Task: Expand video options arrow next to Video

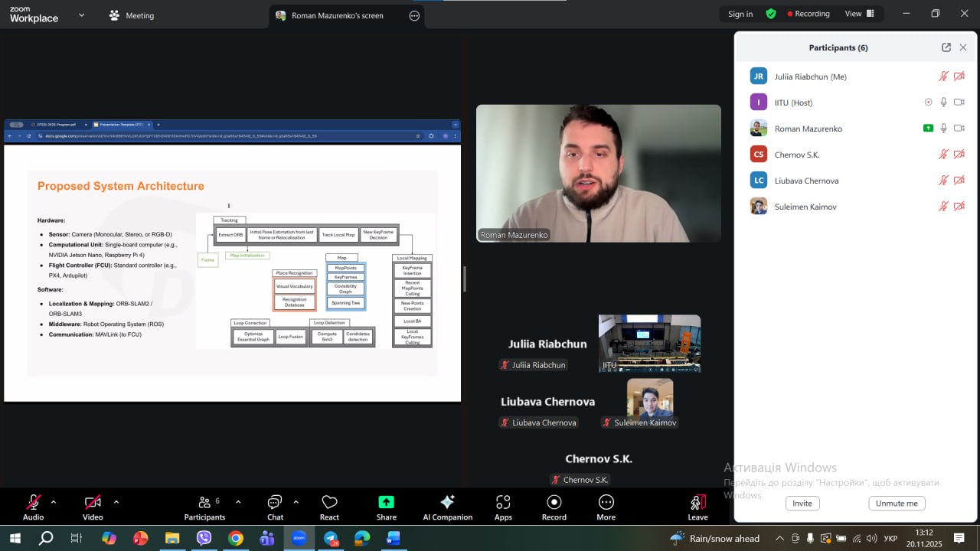Action: point(116,502)
